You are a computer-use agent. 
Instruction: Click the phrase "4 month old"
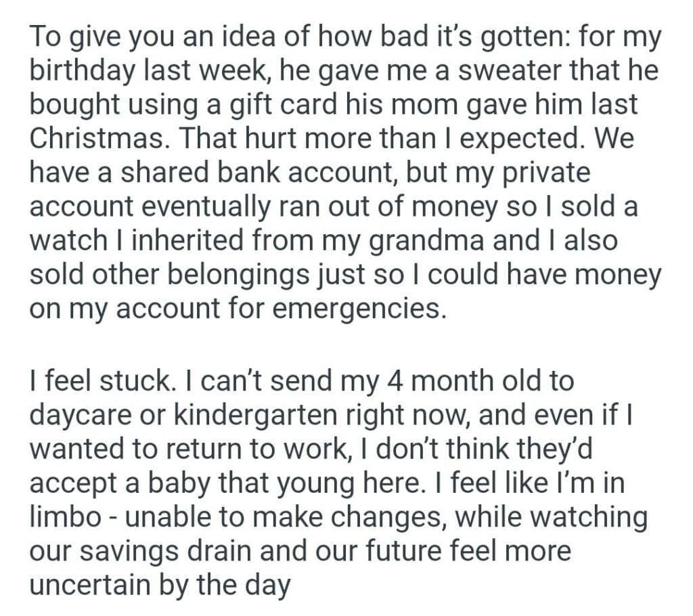(x=451, y=381)
